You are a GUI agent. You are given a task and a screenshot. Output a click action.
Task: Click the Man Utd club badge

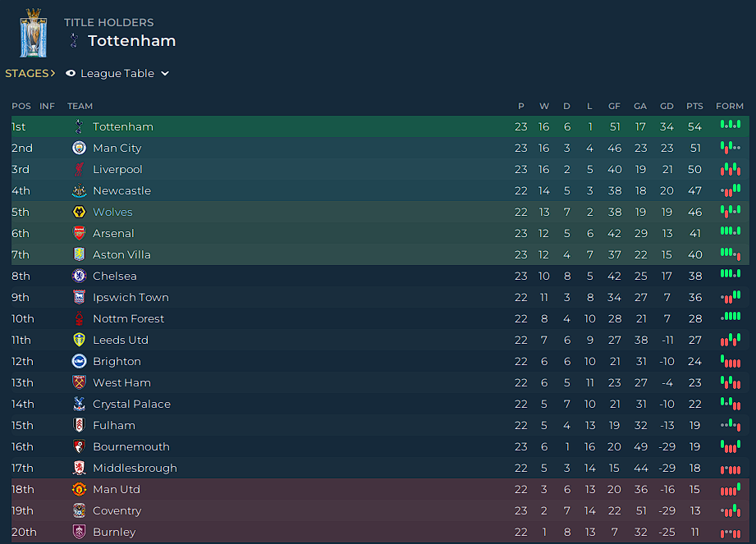(x=79, y=490)
